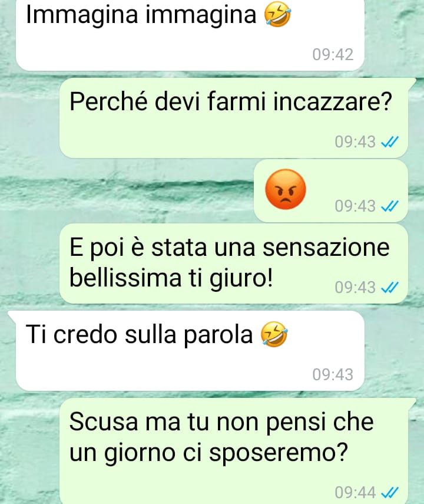Tap 09:43 timestamp under 'Ti credo sulla parola'

(333, 374)
